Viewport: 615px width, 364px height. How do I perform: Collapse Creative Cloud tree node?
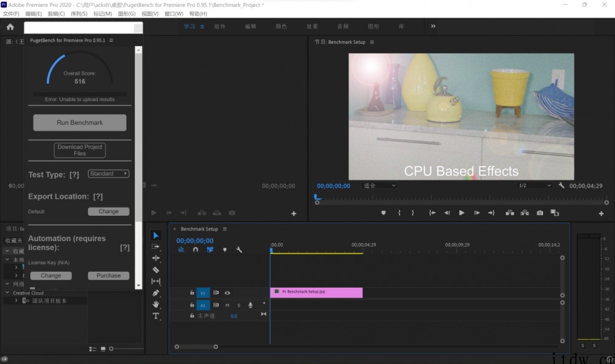pyautogui.click(x=7, y=293)
